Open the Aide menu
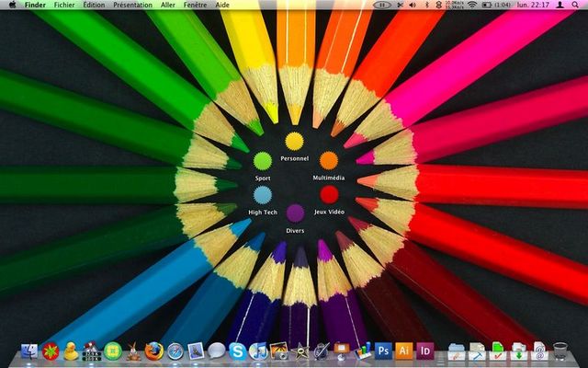Image resolution: width=588 pixels, height=368 pixels. tap(222, 5)
